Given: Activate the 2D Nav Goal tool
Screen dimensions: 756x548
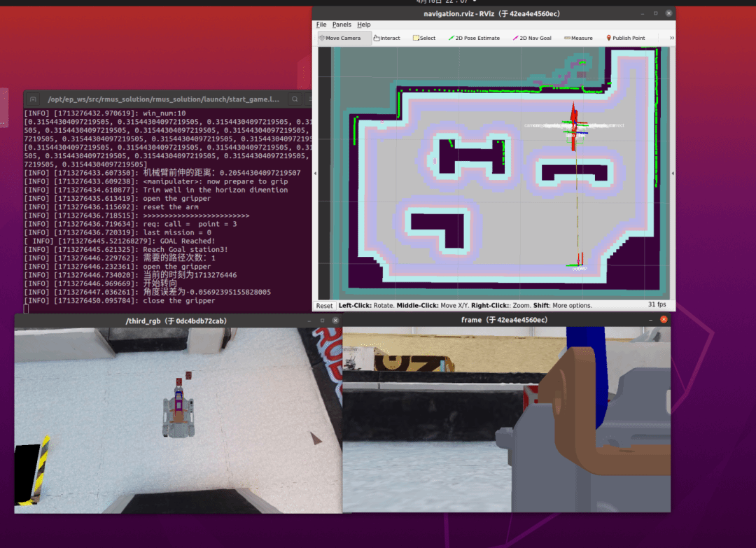Looking at the screenshot, I should [532, 38].
